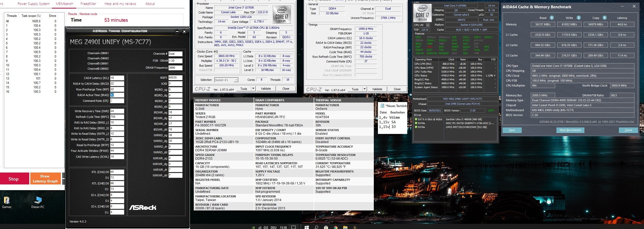Open the volume speaker tray icon
The height and width of the screenshot is (229, 644).
266,227
